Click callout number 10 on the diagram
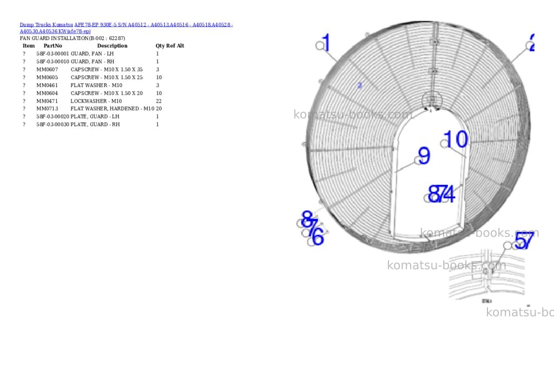This screenshot has width=554, height=392. (x=456, y=139)
